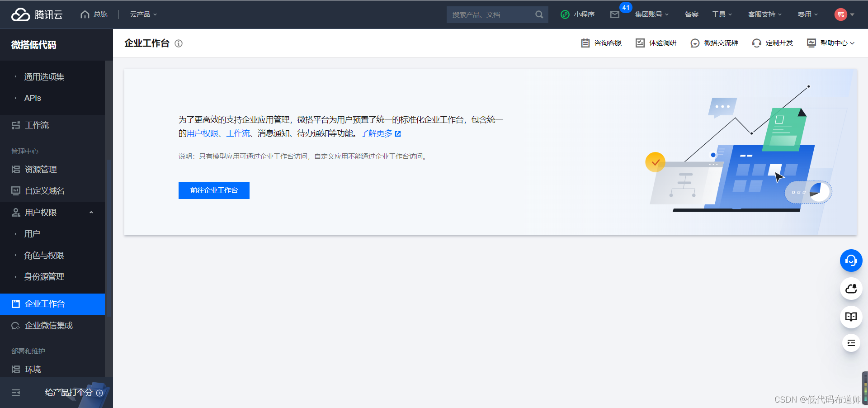The image size is (868, 408).
Task: Open the documentation book icon on right edge
Action: 851,317
